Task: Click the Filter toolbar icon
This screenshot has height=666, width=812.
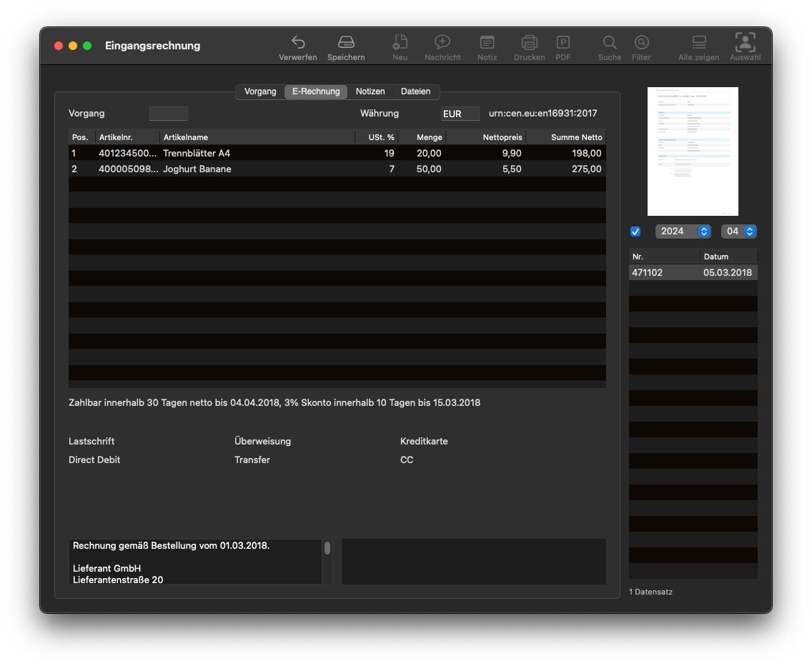Action: coord(641,43)
